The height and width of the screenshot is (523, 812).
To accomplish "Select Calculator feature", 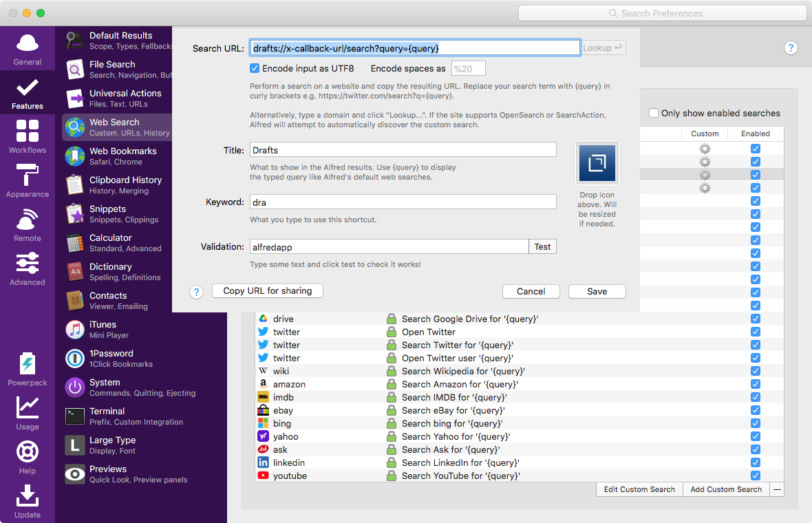I will (117, 243).
